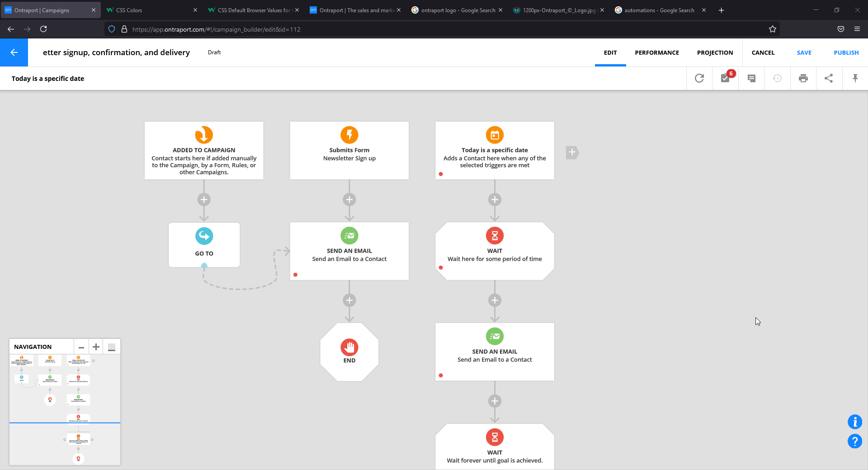The image size is (868, 470).
Task: Open the blue help question mark icon
Action: tap(854, 441)
